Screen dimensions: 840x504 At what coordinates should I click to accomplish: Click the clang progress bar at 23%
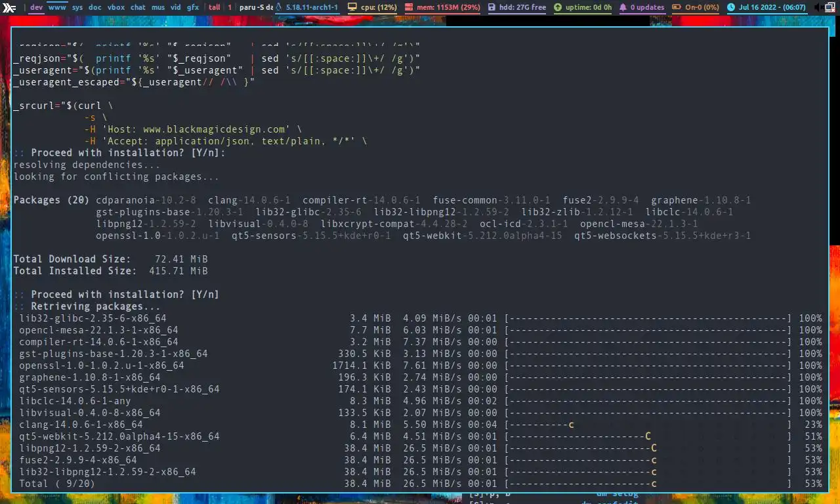(x=648, y=425)
